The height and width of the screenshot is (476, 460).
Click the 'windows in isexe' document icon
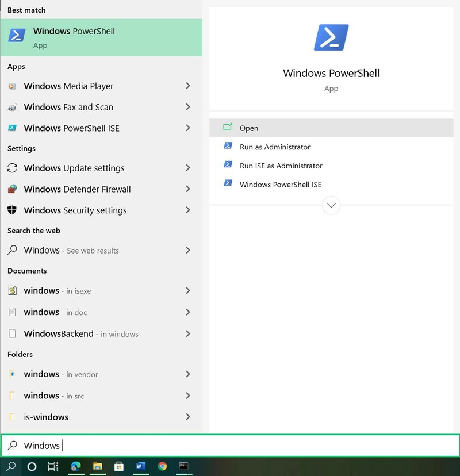(12, 290)
